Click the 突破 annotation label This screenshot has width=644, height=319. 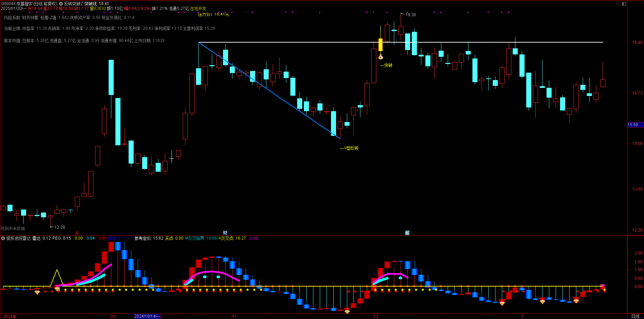tap(386, 65)
